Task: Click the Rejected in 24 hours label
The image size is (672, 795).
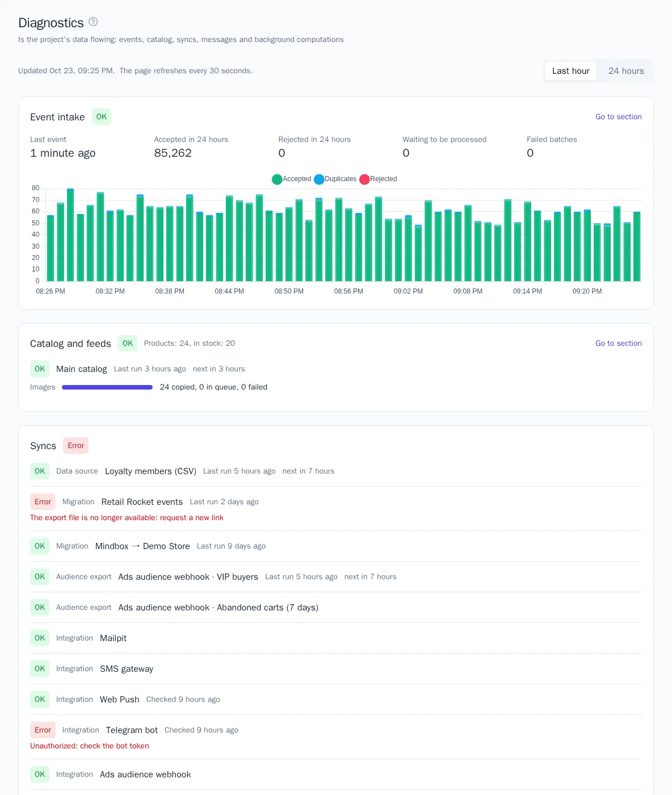Action: pos(314,139)
